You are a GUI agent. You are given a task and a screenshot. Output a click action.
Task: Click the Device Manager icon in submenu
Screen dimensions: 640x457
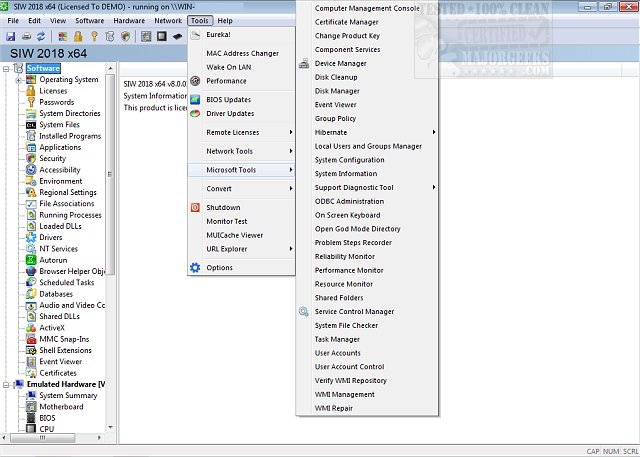pyautogui.click(x=304, y=63)
